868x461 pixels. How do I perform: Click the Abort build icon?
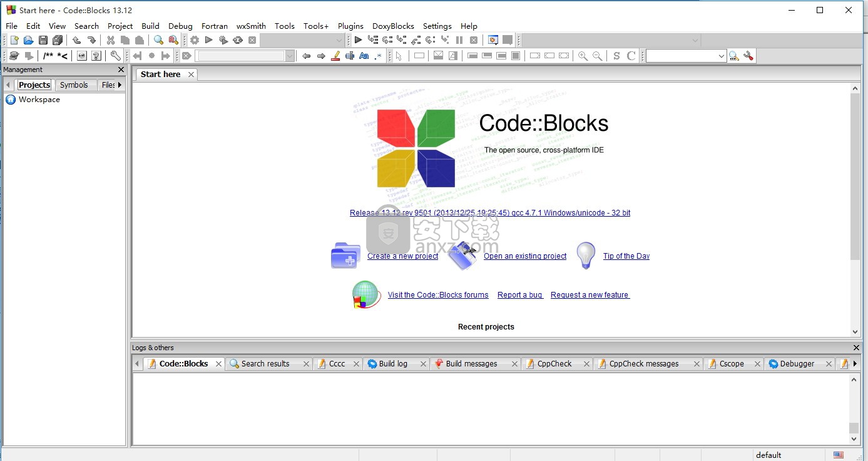coord(252,40)
